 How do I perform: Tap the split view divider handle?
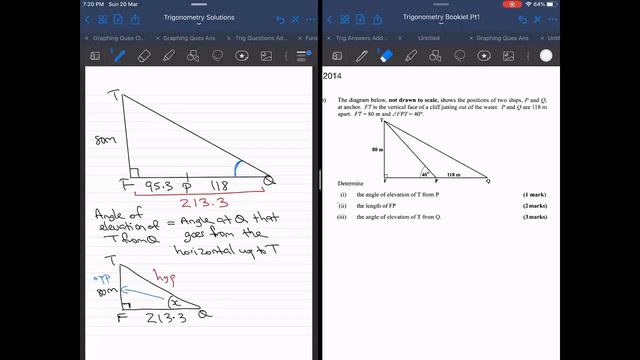click(320, 180)
